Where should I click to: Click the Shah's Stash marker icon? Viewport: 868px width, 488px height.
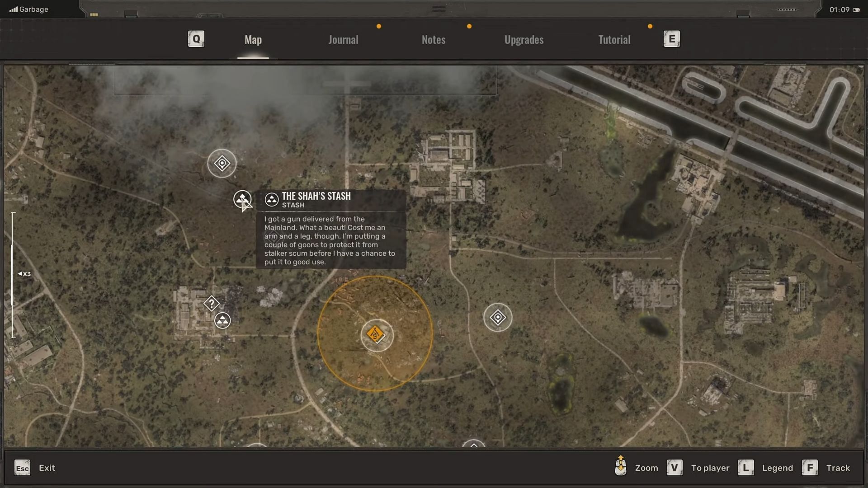pyautogui.click(x=243, y=200)
